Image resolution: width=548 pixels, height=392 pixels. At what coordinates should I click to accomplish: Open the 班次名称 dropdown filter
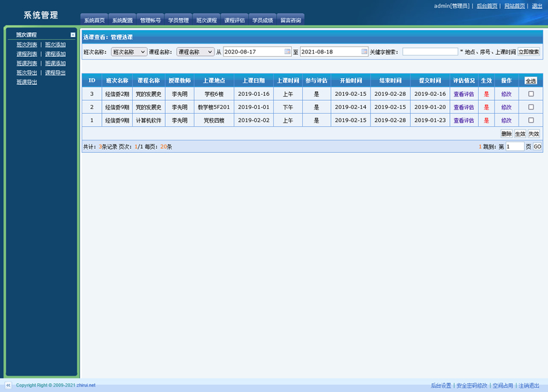129,51
